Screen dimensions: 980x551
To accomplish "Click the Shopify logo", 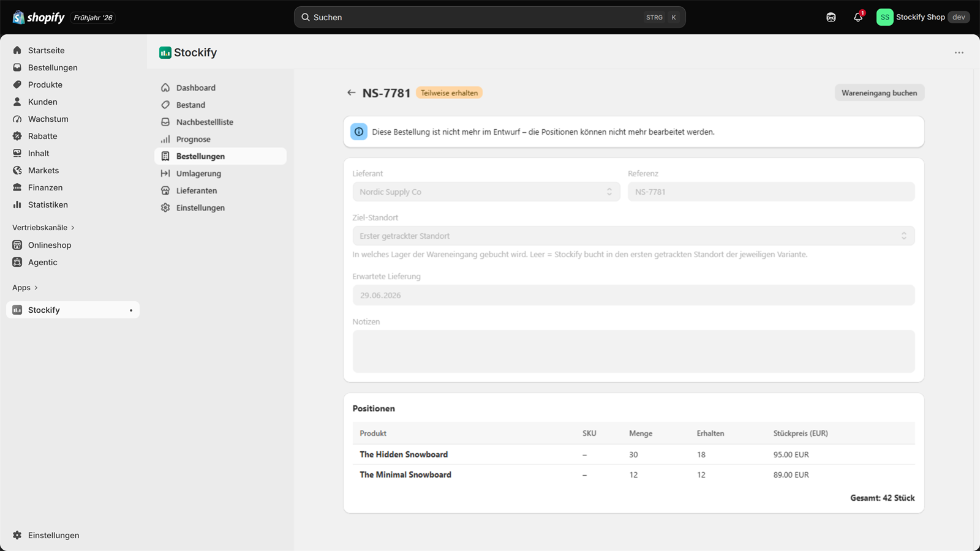I will (x=39, y=17).
